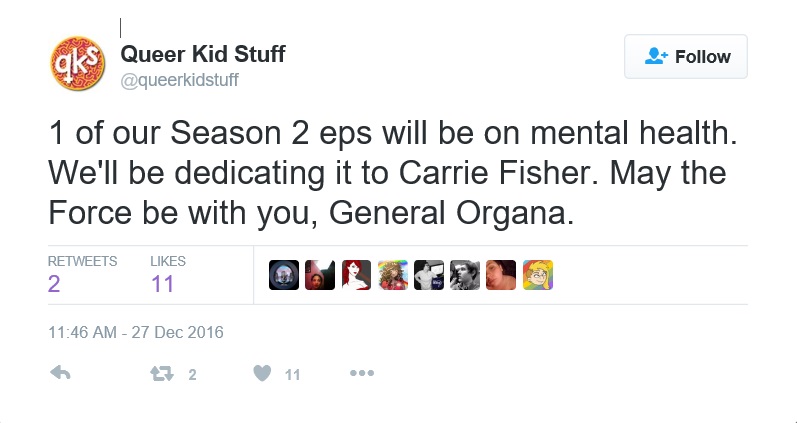Open the curly-haired rainbow background avatar

pos(392,275)
